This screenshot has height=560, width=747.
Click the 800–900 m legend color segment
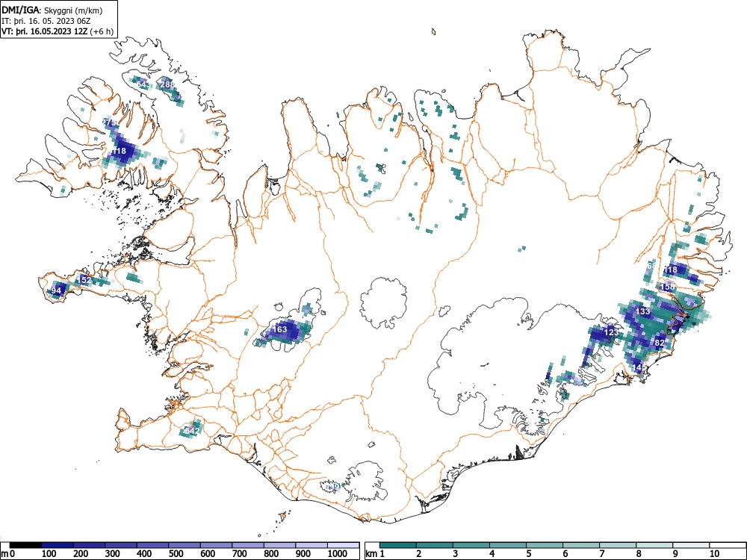279,545
